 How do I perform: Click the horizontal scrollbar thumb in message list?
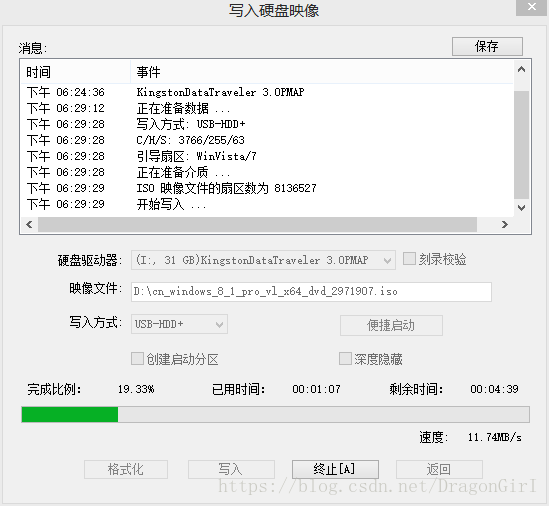[x=257, y=224]
